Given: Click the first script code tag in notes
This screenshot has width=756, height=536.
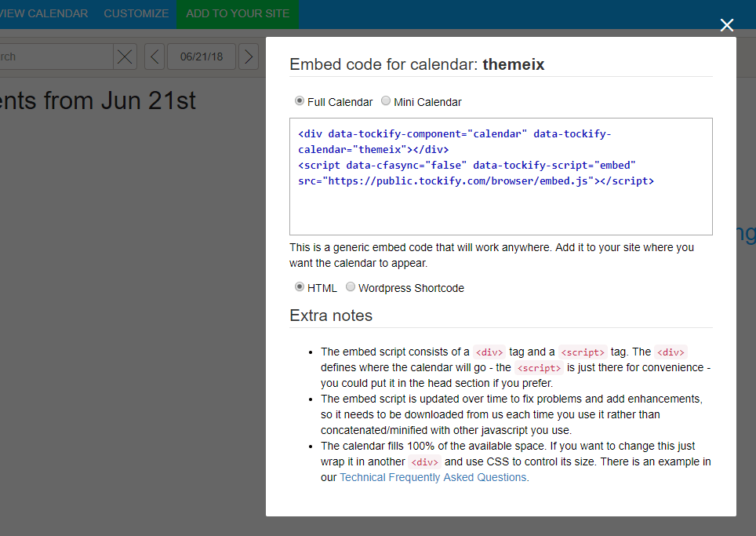Looking at the screenshot, I should coord(582,352).
